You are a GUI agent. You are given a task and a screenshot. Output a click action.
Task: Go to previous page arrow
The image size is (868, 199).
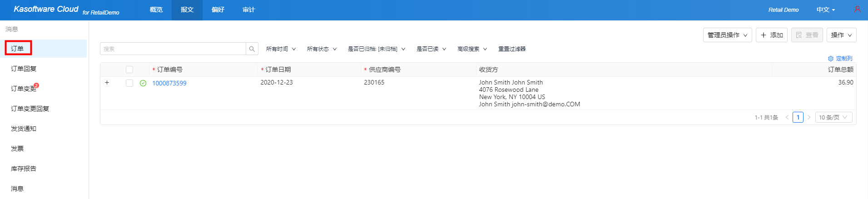[x=787, y=117]
